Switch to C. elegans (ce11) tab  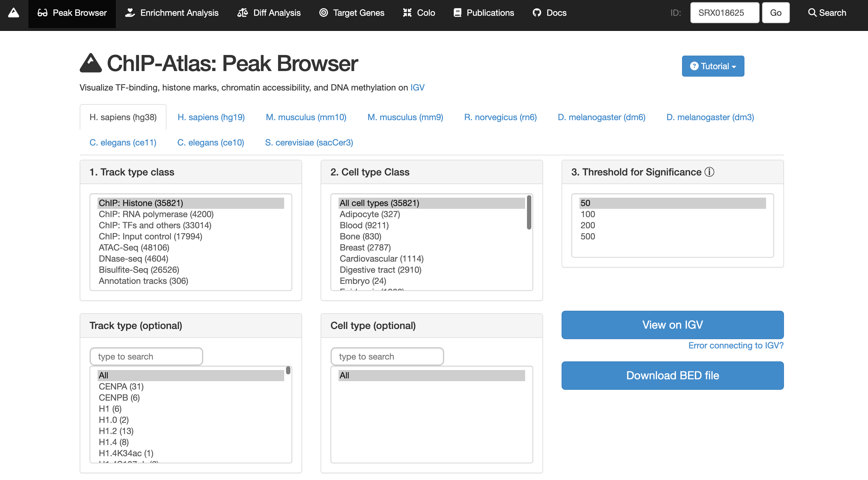(x=123, y=142)
